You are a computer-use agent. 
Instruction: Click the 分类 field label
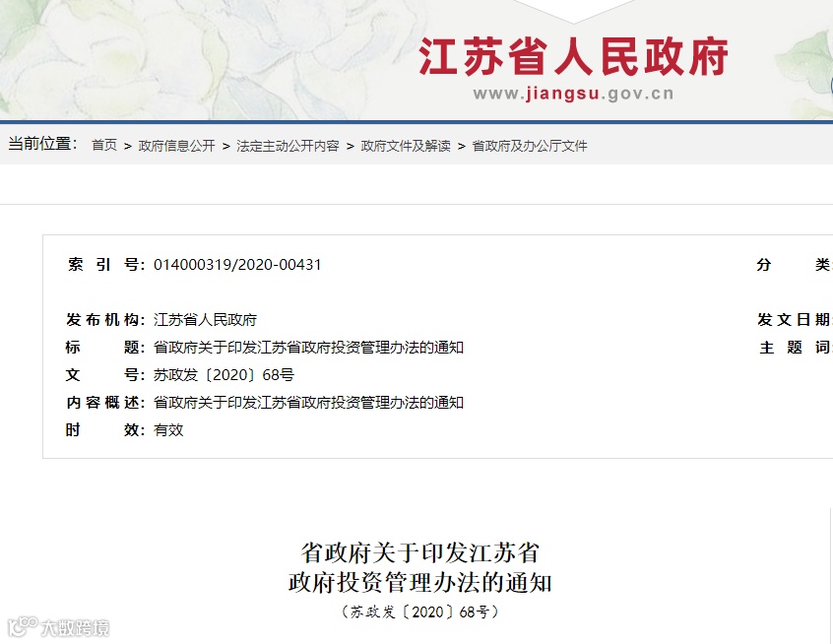pyautogui.click(x=795, y=265)
